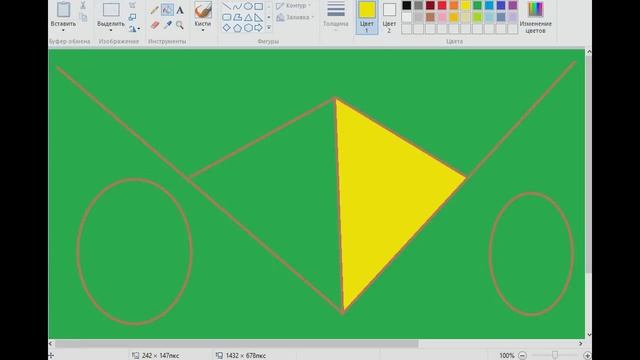This screenshot has width=640, height=360.
Task: Open the Изменение цветов color editor
Action: (536, 17)
